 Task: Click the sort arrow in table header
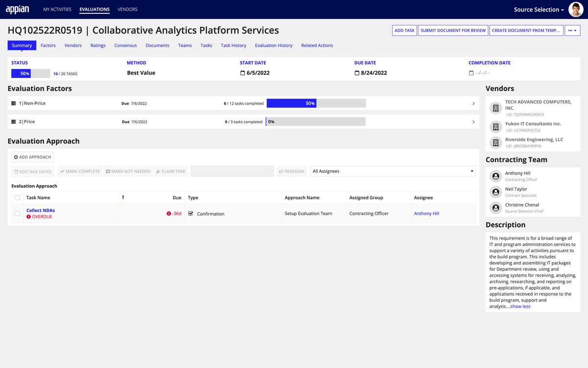(123, 197)
